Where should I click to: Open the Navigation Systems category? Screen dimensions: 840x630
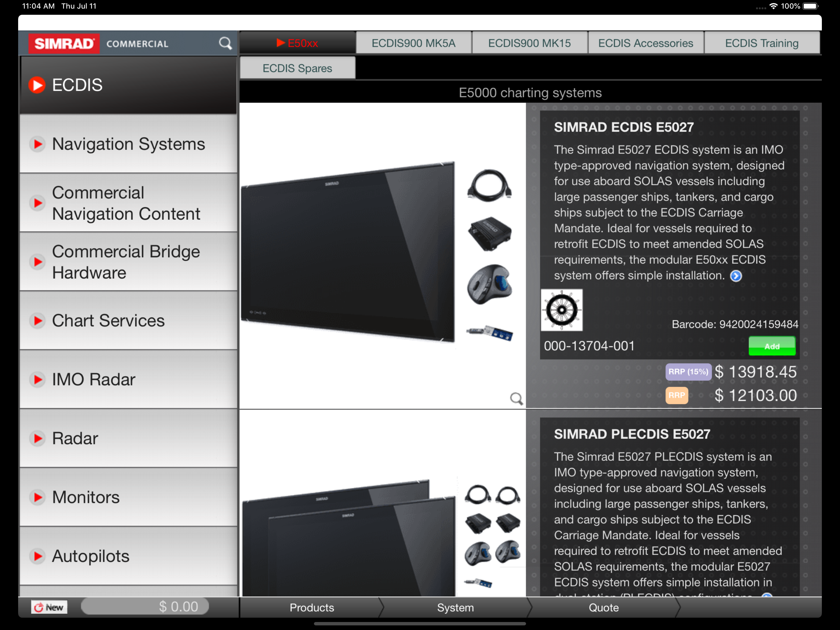click(x=128, y=144)
